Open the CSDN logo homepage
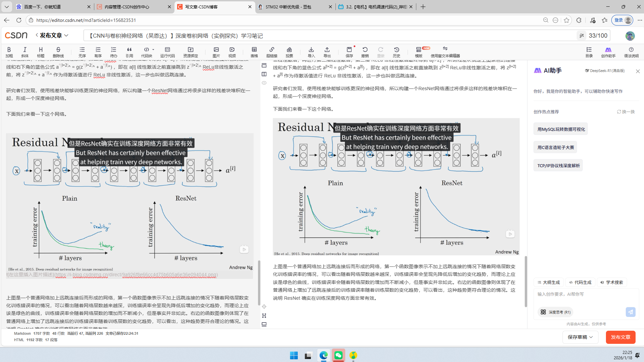The image size is (644, 362). tap(16, 35)
